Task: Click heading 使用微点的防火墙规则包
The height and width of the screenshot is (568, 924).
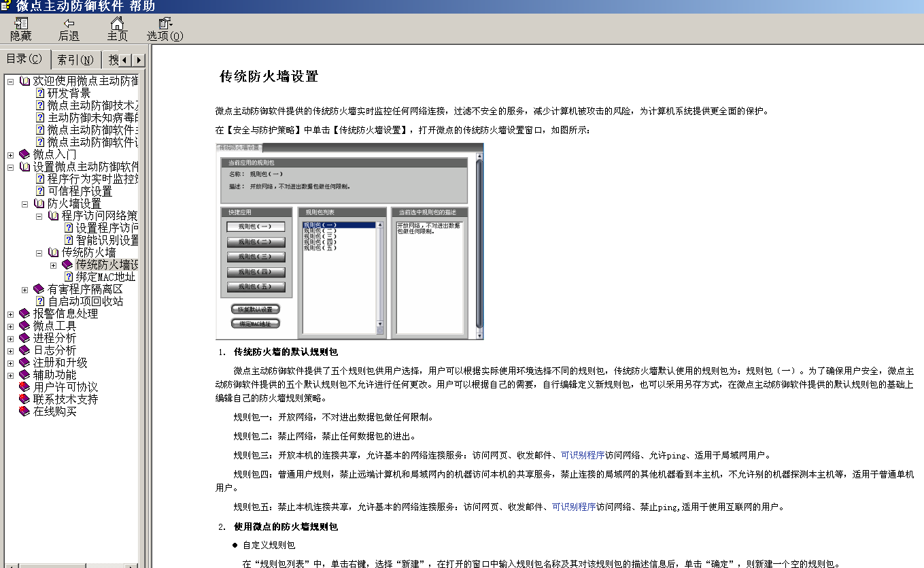Action: 286,527
